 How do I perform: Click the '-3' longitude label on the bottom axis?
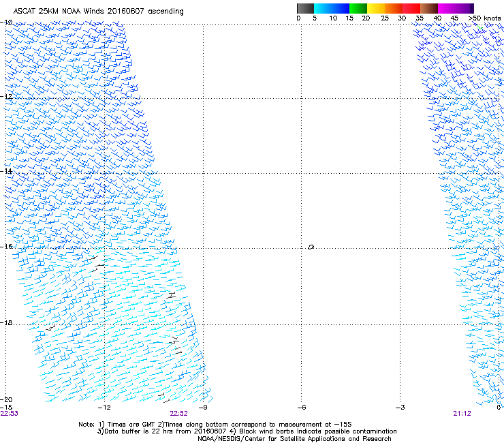coord(400,408)
